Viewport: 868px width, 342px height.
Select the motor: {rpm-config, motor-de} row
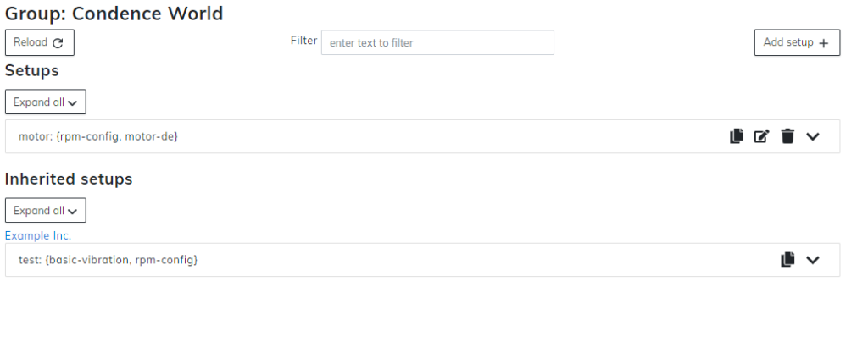point(422,136)
